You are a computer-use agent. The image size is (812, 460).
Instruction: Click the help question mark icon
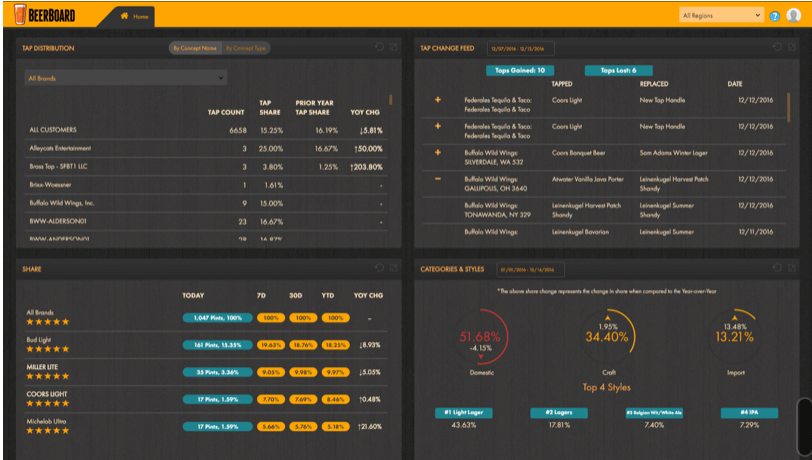tap(775, 16)
